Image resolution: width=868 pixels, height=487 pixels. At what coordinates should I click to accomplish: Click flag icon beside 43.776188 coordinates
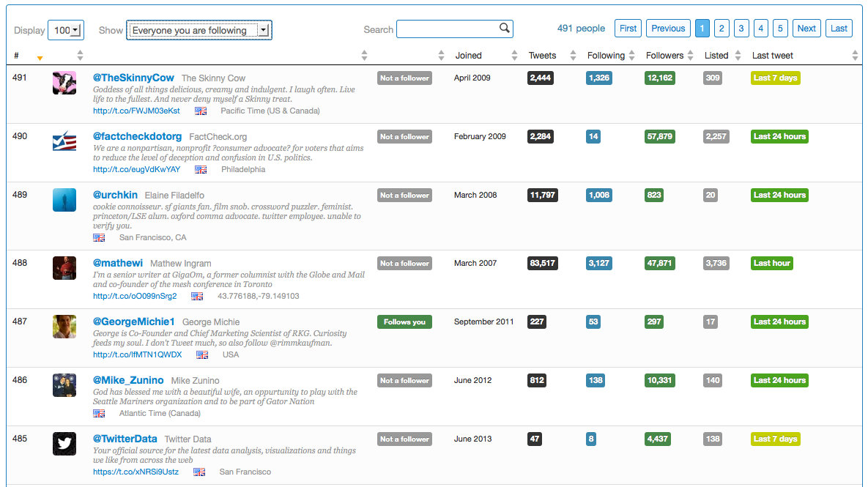197,297
